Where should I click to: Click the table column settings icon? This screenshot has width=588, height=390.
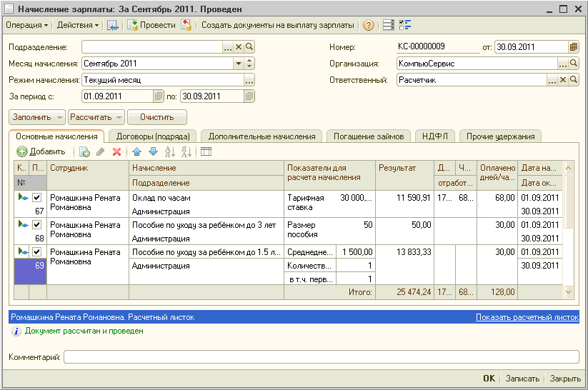[206, 152]
